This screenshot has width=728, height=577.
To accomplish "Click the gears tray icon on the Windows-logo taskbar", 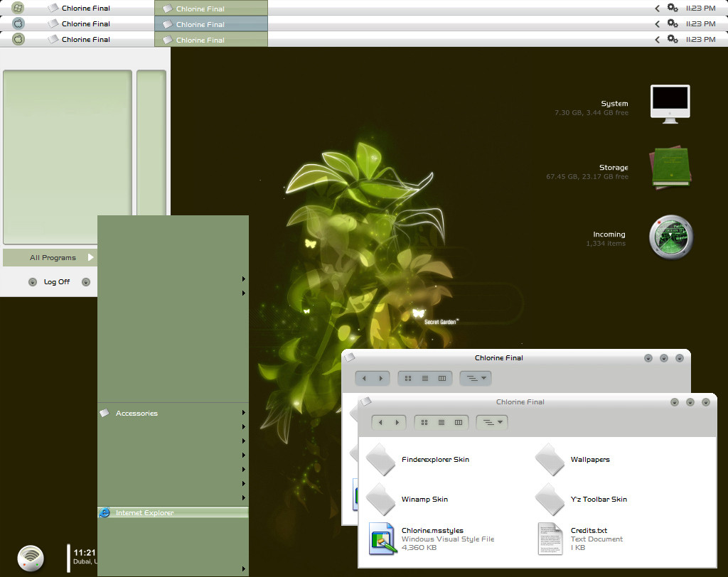I will click(x=673, y=8).
